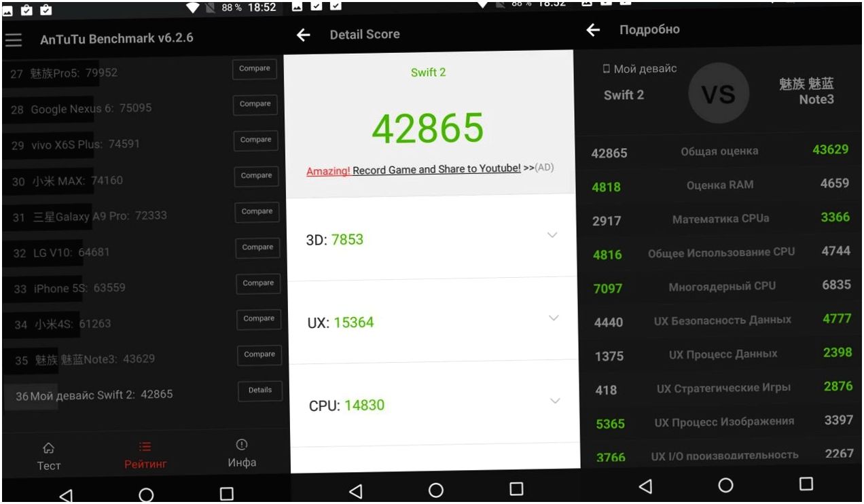Screen dimensions: 864x504
Task: Select the CPU: 14830 row text
Action: click(x=346, y=406)
